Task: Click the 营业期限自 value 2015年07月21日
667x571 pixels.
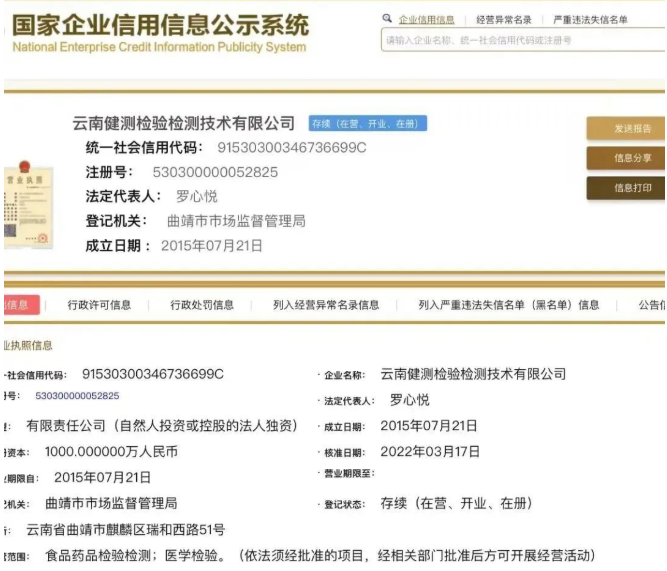Action: [102, 477]
